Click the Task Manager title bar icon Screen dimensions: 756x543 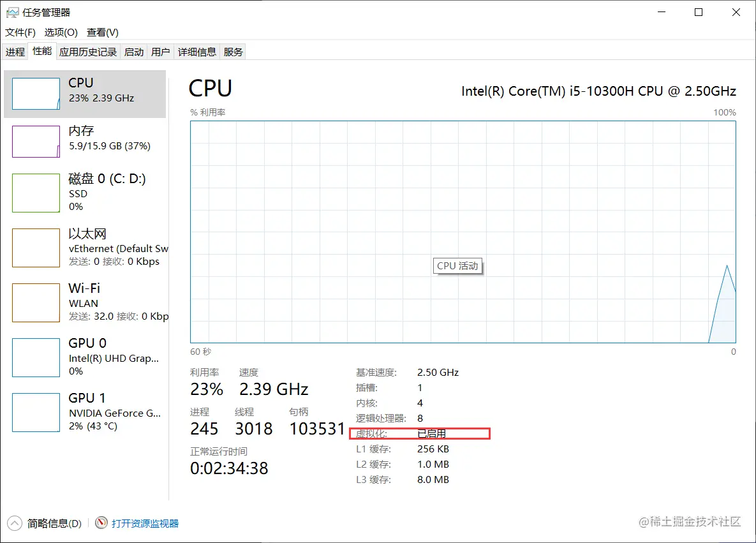click(13, 13)
